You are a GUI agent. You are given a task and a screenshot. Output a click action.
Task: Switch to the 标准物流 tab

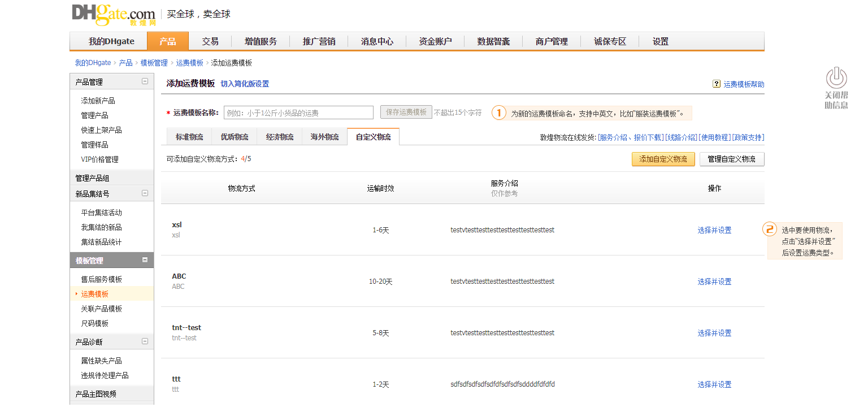point(189,136)
